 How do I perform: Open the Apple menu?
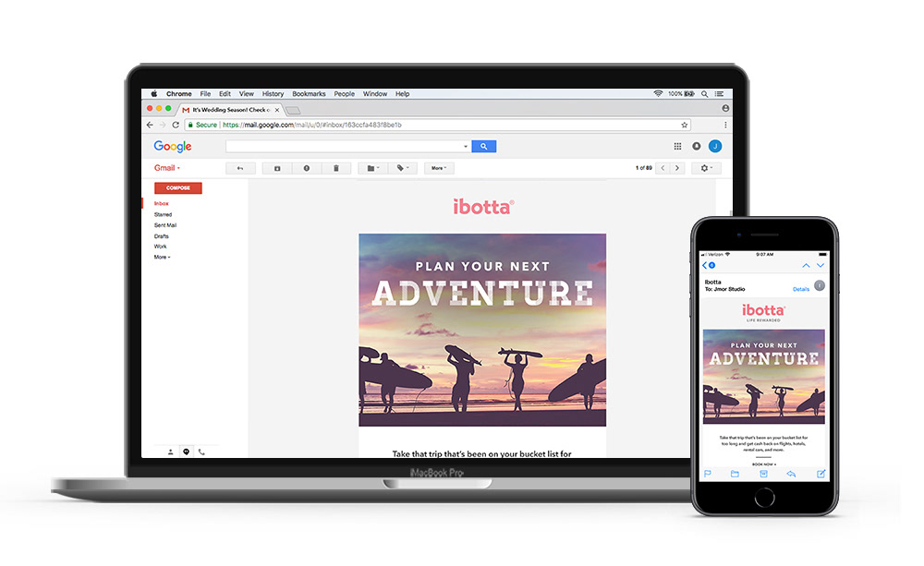pos(153,94)
